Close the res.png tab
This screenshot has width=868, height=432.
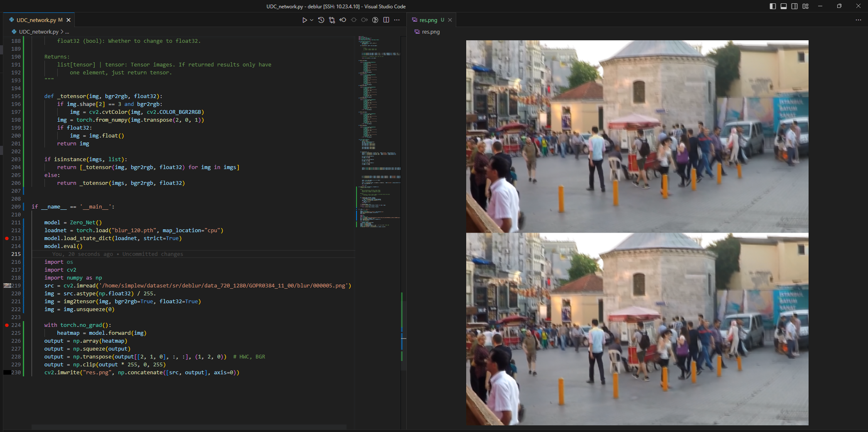(450, 20)
